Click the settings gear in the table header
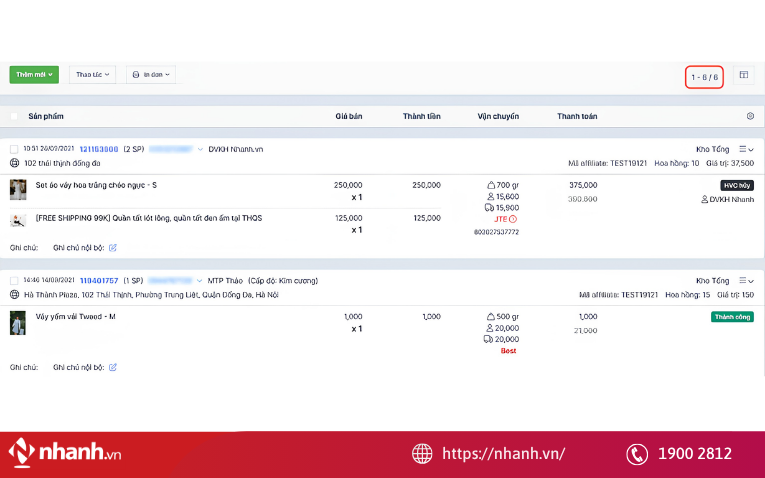 point(750,116)
